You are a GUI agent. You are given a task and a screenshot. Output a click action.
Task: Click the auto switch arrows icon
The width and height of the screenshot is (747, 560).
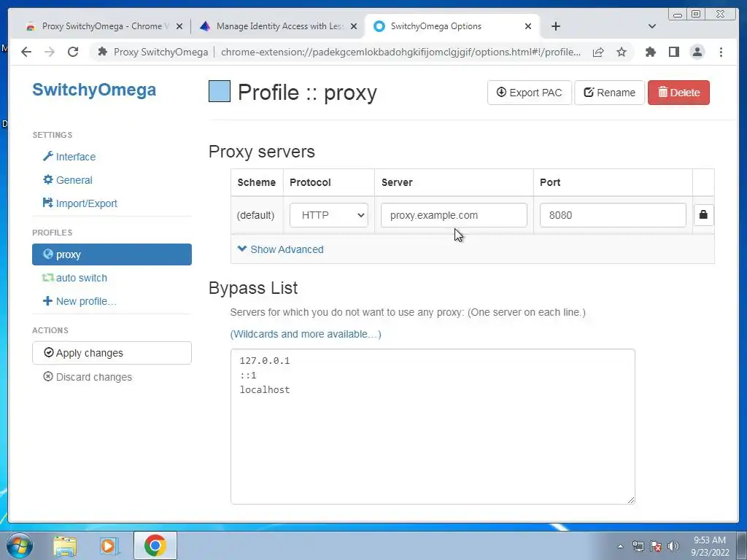point(47,277)
